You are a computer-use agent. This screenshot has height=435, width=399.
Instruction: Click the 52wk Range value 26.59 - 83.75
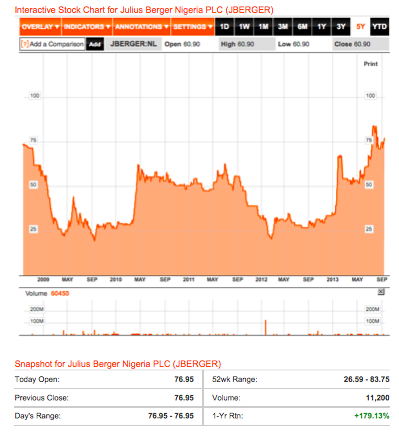point(366,379)
